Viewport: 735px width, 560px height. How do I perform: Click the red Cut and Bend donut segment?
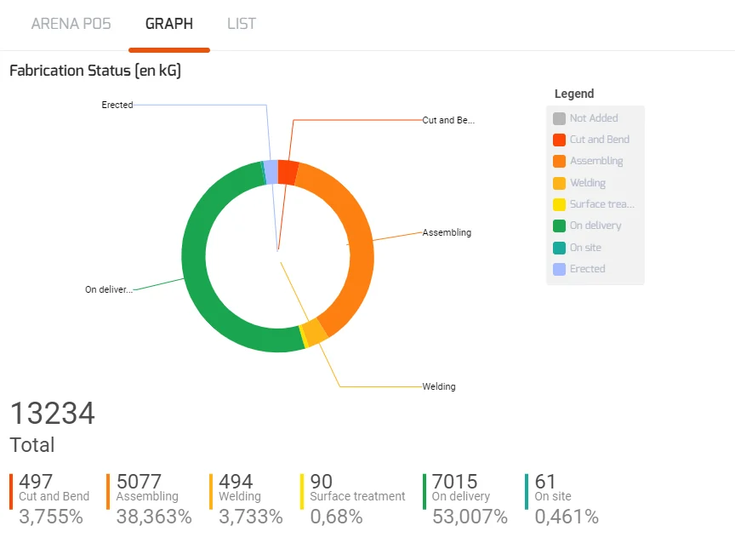pyautogui.click(x=288, y=172)
